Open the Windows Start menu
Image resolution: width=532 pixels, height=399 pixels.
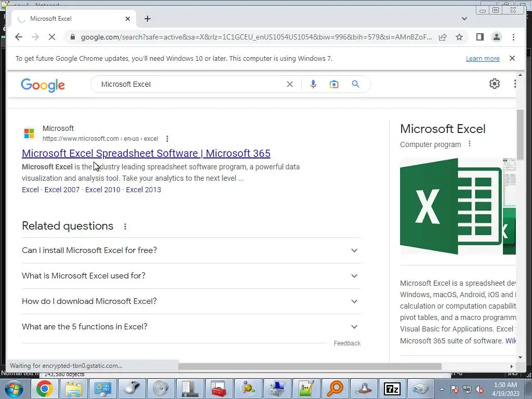coord(14,389)
